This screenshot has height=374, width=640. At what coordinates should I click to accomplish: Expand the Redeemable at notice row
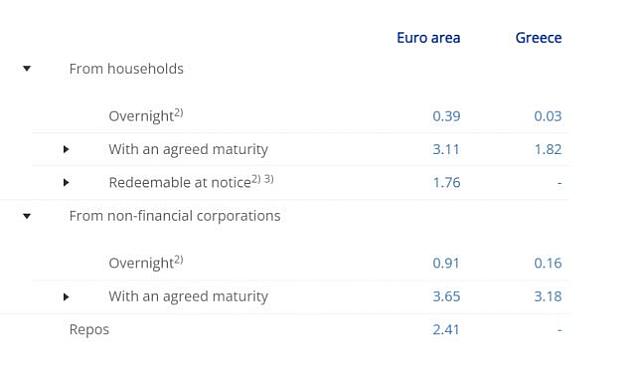coord(66,183)
